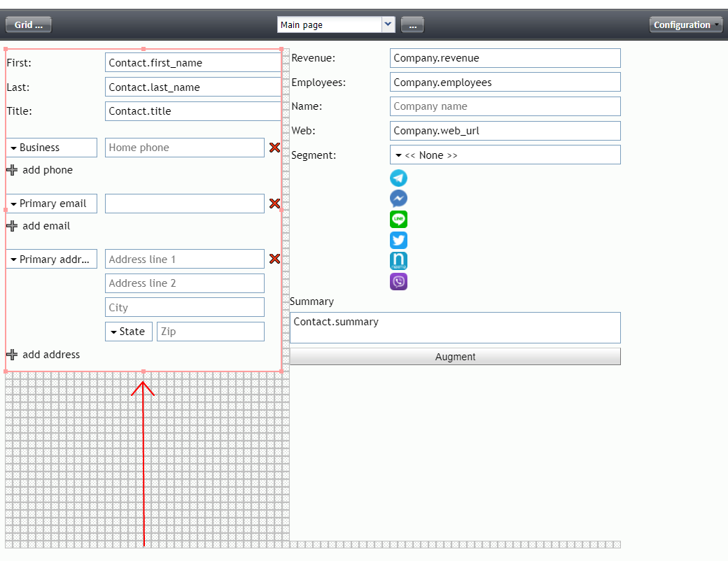This screenshot has width=728, height=561.
Task: Open the Primary email type dropdown
Action: (52, 204)
